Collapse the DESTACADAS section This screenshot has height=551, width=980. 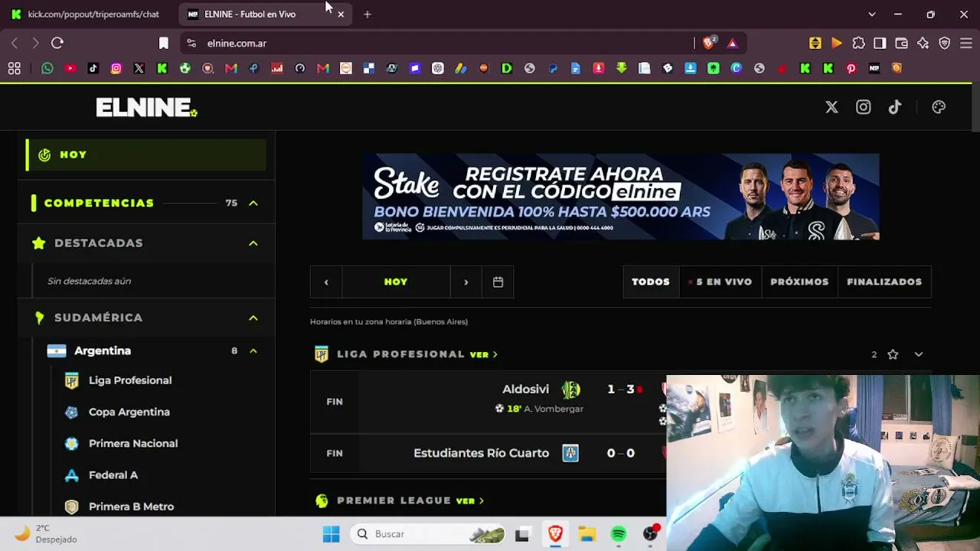(253, 243)
